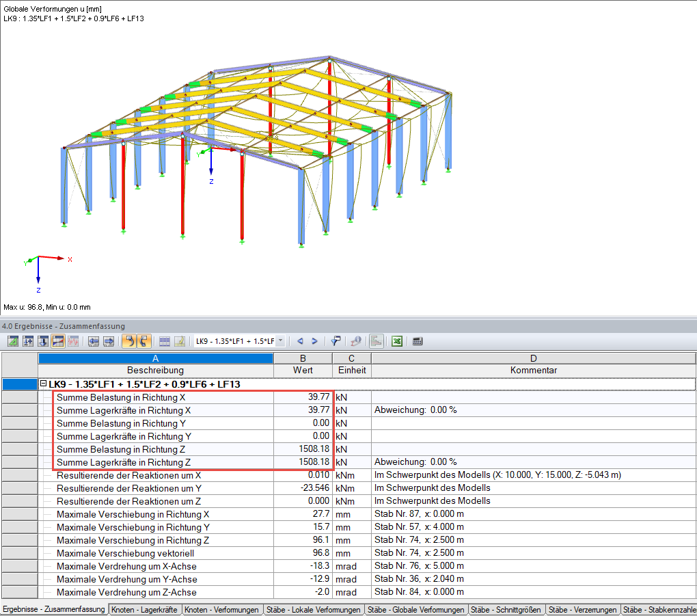Viewport: 697px width, 616px height.
Task: Switch to Knoten - Lagerkräfte tab
Action: pyautogui.click(x=144, y=610)
